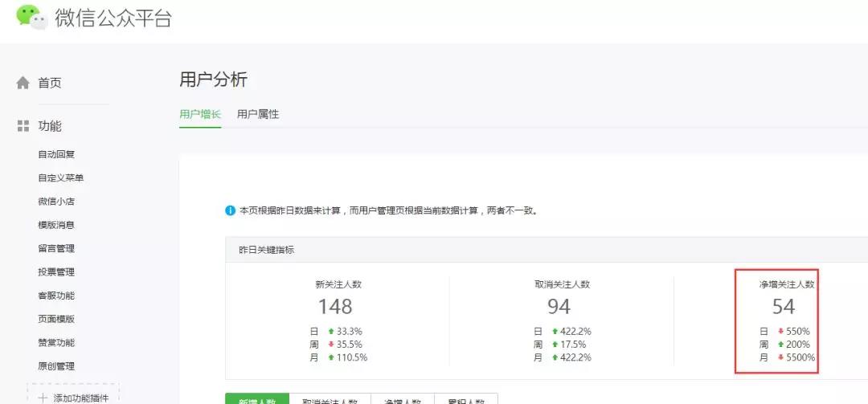Image resolution: width=868 pixels, height=404 pixels.
Task: Open 自动回复 in sidebar
Action: coord(56,154)
